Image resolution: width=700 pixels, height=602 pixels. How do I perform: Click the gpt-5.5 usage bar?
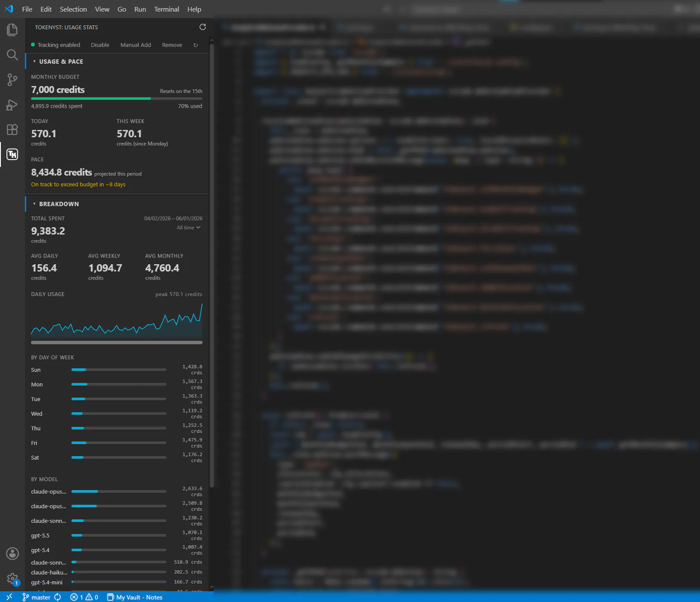pyautogui.click(x=119, y=535)
